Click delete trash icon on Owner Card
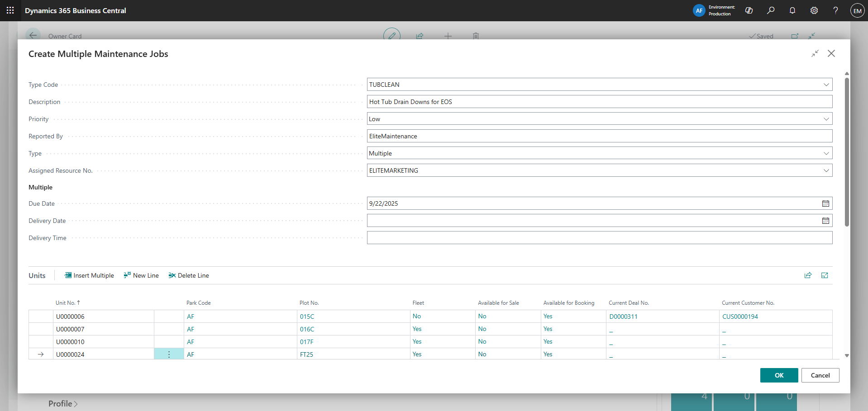This screenshot has width=868, height=411. [x=476, y=36]
